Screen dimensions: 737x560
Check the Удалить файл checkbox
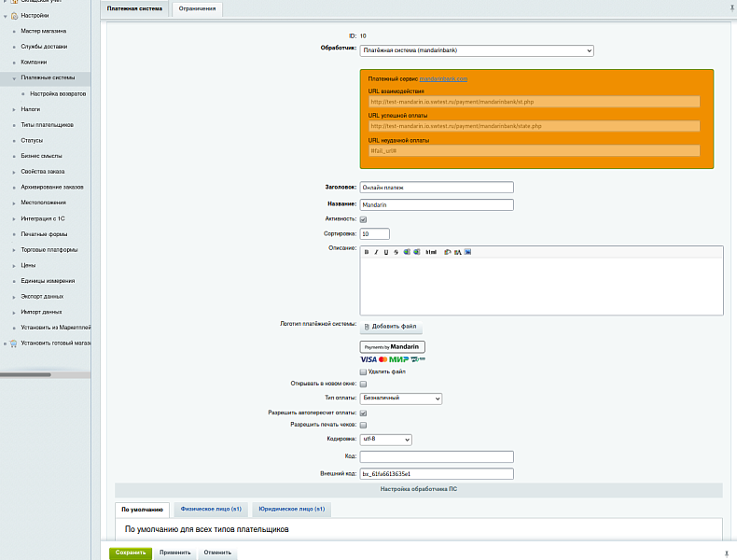(364, 371)
